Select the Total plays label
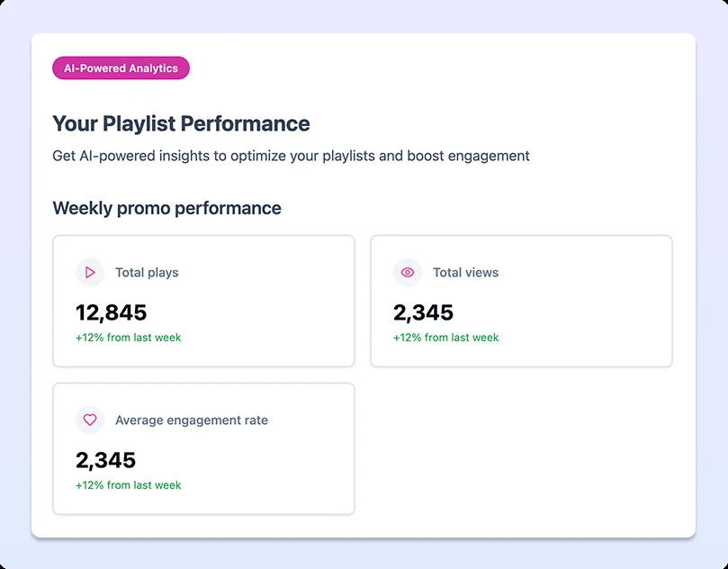The height and width of the screenshot is (569, 728). coord(147,272)
